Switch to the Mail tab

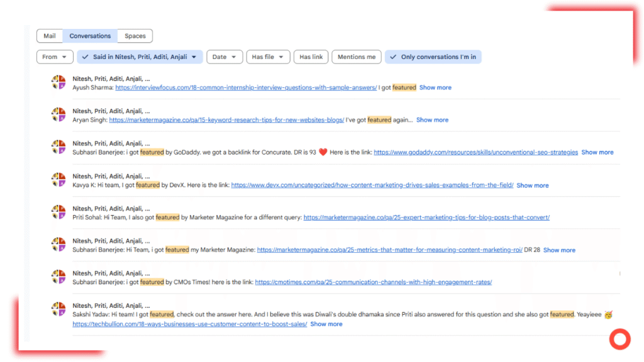pyautogui.click(x=50, y=36)
